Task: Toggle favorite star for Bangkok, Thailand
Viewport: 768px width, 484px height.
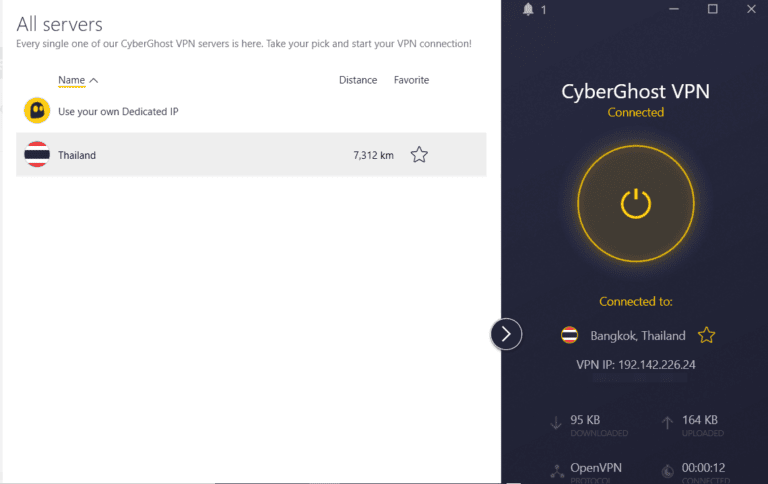Action: [706, 336]
